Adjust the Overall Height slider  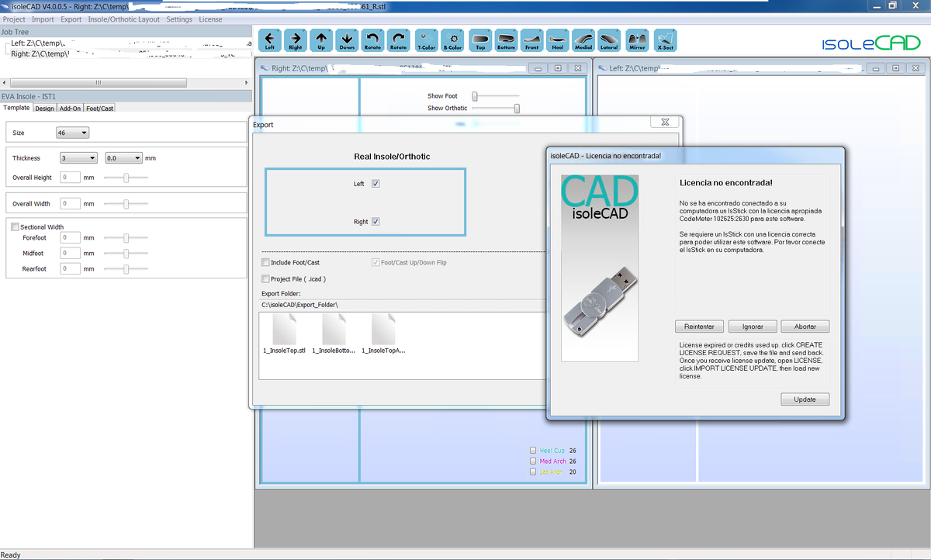pos(126,178)
